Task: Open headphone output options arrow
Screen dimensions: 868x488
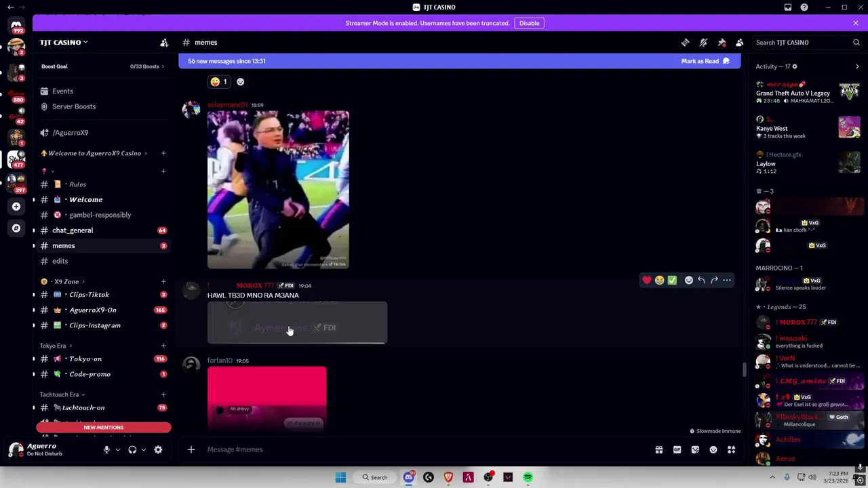Action: (143, 449)
